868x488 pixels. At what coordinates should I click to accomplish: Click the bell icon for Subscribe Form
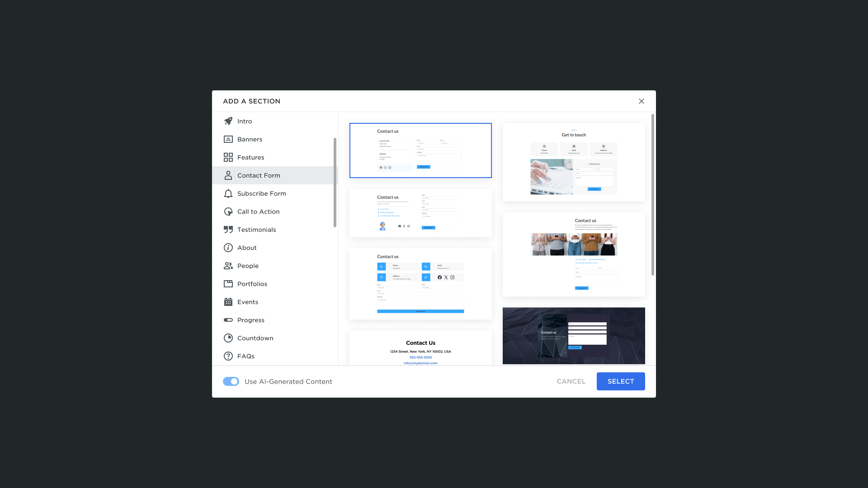(228, 193)
